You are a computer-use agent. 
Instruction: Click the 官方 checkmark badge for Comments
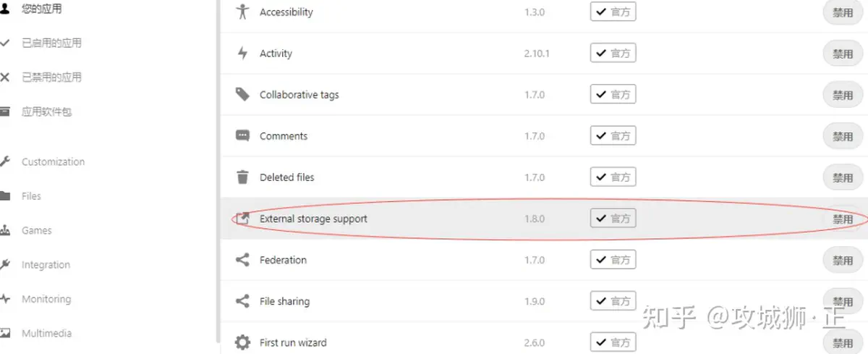(x=613, y=136)
